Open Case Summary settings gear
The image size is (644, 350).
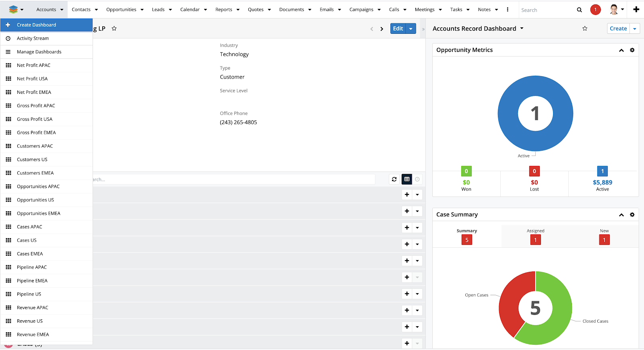click(632, 215)
